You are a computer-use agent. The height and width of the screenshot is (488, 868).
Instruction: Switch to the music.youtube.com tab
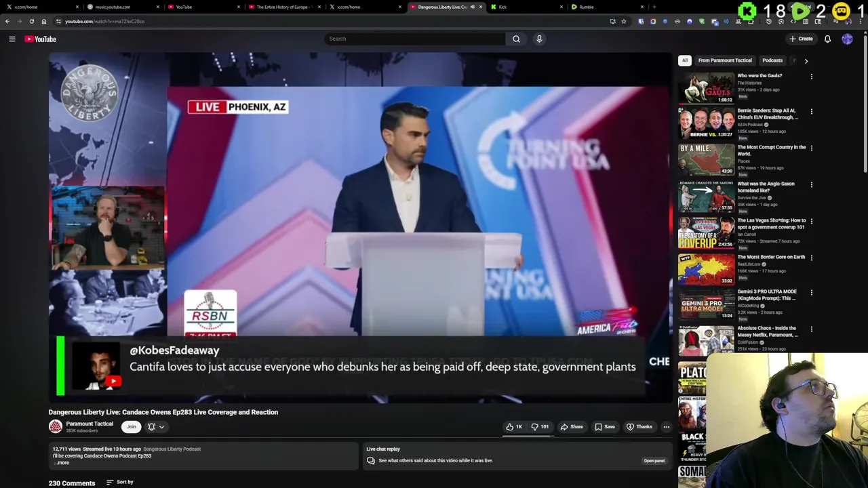tap(122, 7)
